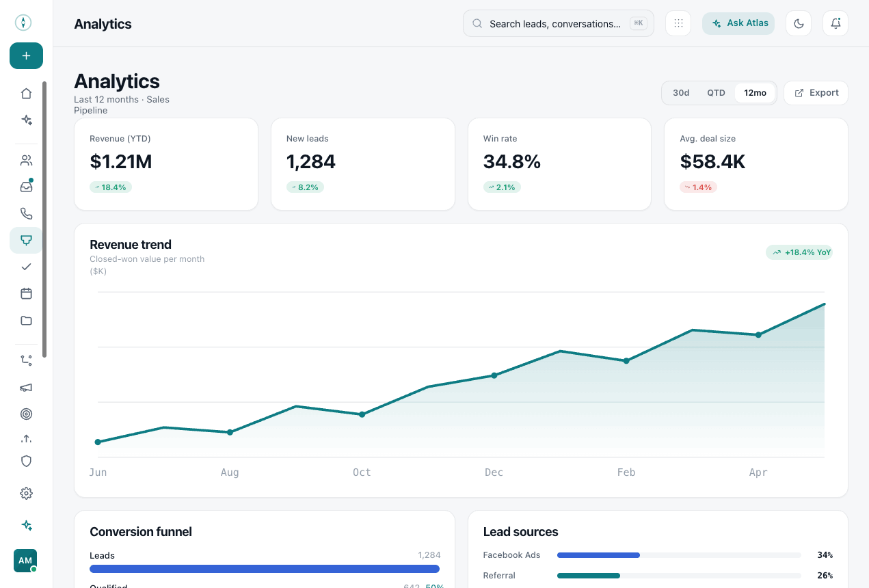Viewport: 869px width, 588px height.
Task: Click the sidebar vertical scrollbar
Action: (x=44, y=219)
